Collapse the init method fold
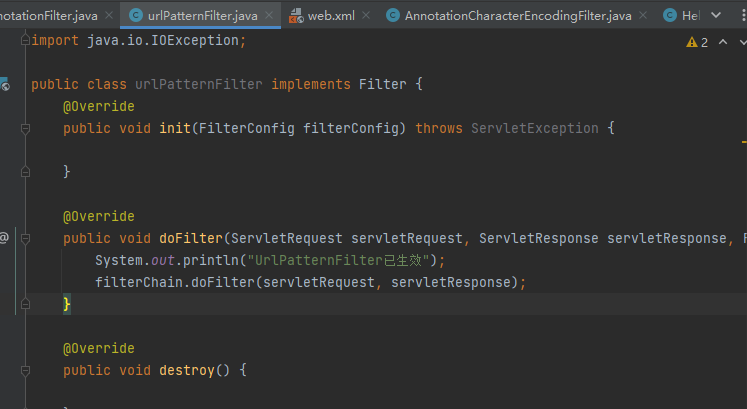Image resolution: width=747 pixels, height=409 pixels. pyautogui.click(x=25, y=129)
